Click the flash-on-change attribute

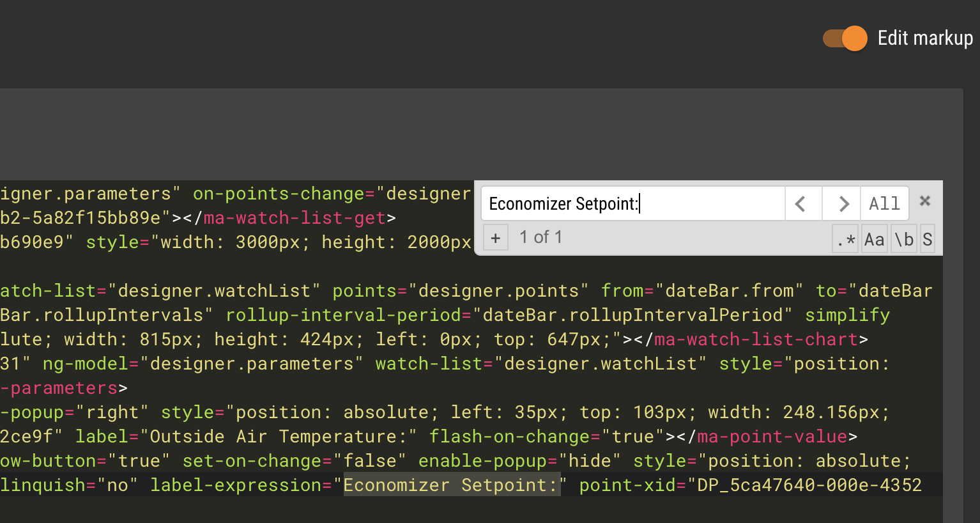coord(509,436)
